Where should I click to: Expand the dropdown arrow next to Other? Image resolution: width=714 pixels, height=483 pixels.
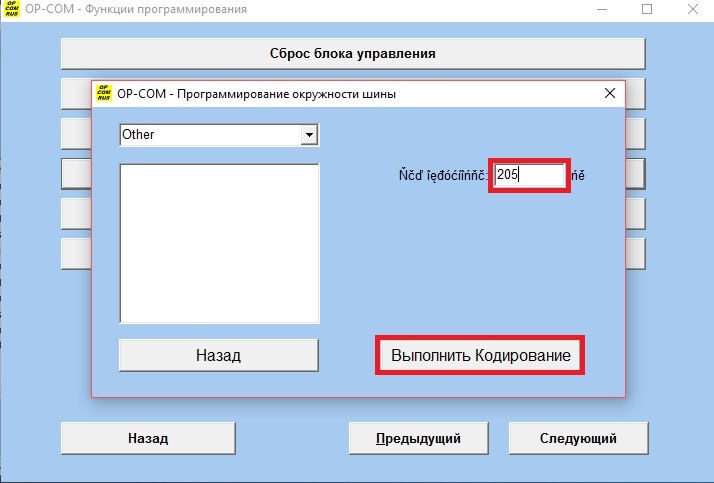pyautogui.click(x=309, y=135)
